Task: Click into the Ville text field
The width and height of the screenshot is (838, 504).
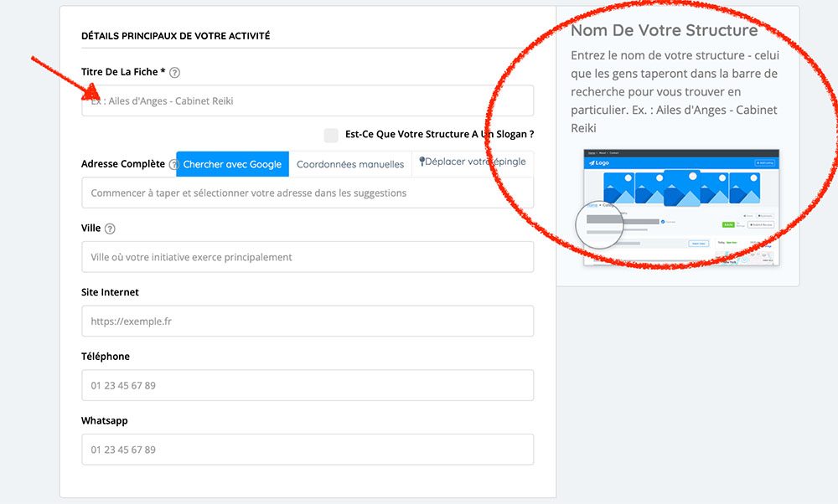Action: click(307, 257)
